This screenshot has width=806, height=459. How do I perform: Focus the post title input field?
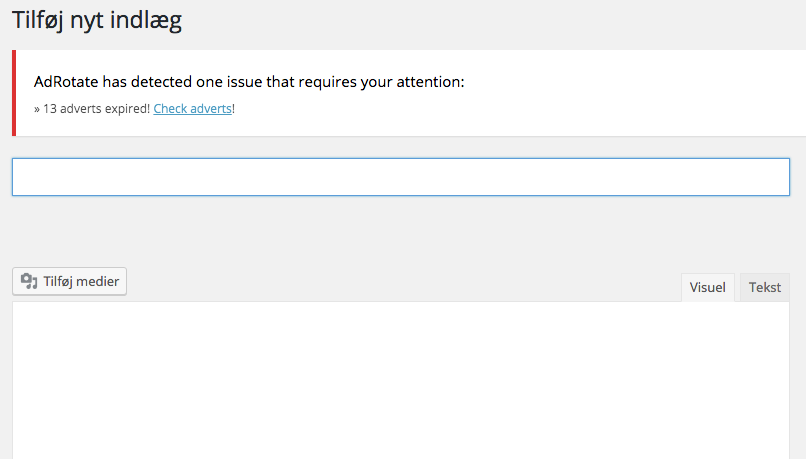(401, 177)
